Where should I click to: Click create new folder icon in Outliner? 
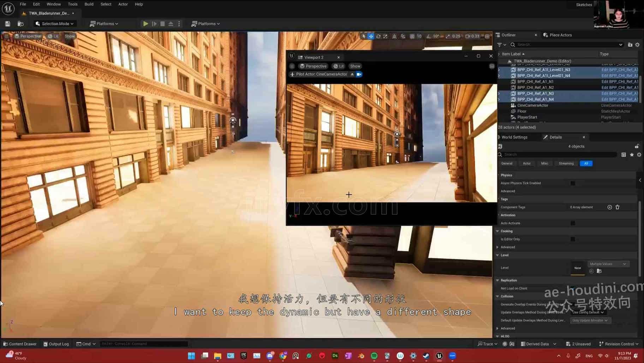click(x=630, y=44)
